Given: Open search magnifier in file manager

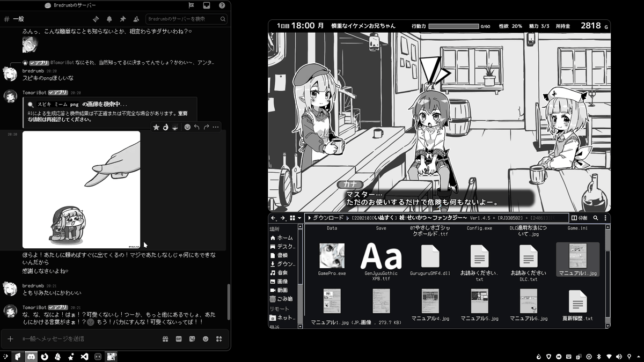Looking at the screenshot, I should pos(596,218).
